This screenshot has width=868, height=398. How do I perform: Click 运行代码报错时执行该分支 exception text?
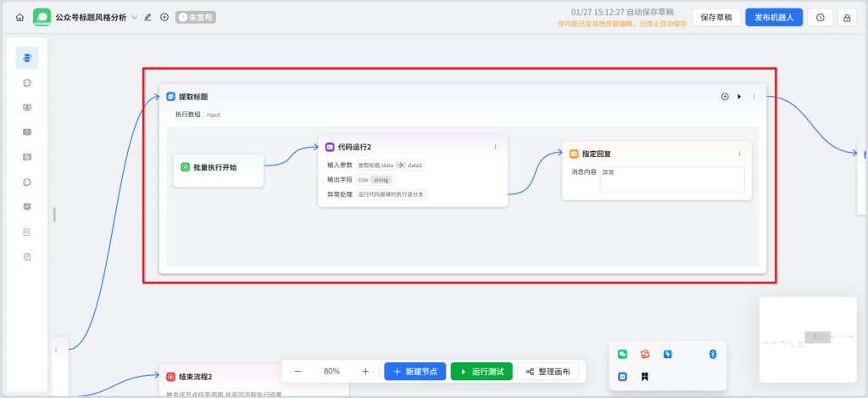click(x=391, y=194)
